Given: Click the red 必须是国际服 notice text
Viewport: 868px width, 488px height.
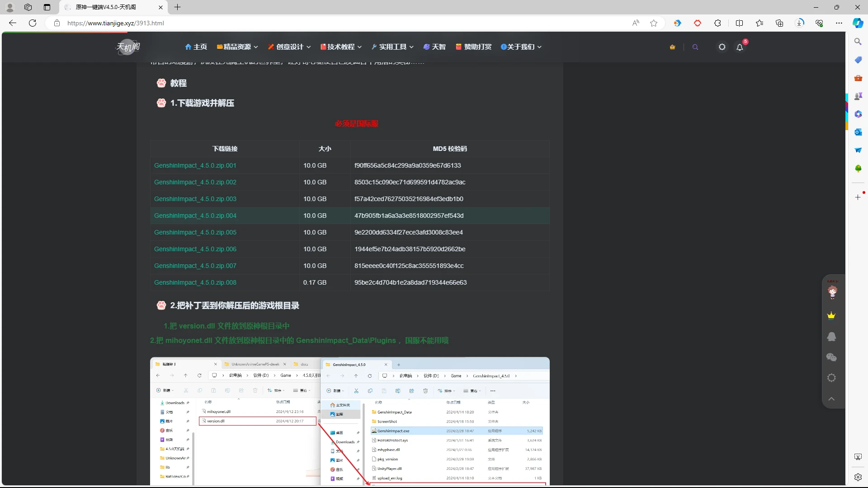Looking at the screenshot, I should coord(356,123).
